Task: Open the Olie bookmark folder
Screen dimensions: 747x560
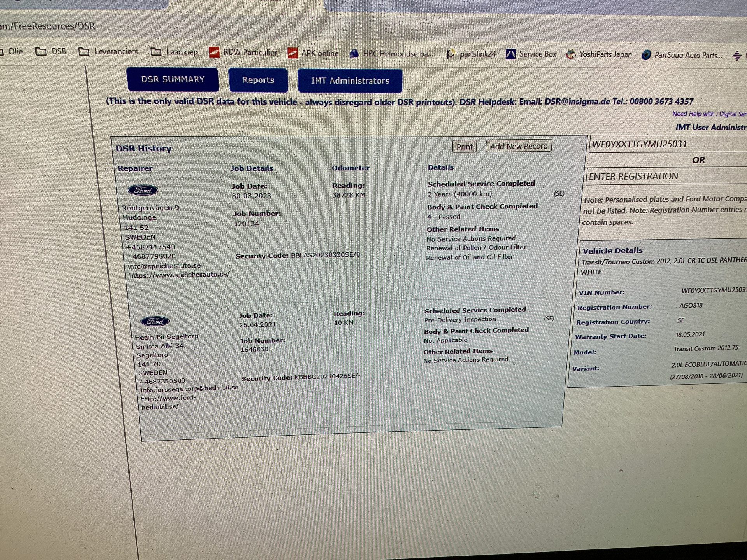Action: (x=12, y=51)
